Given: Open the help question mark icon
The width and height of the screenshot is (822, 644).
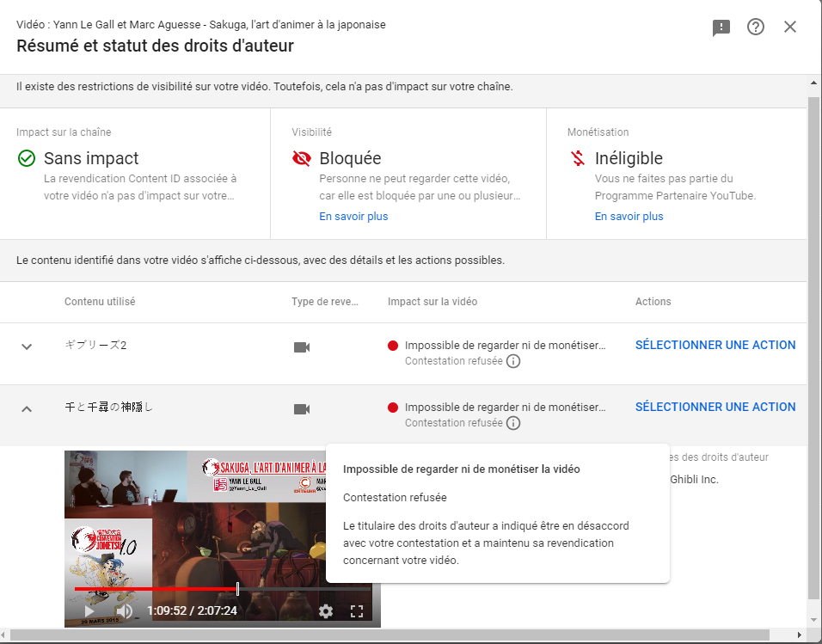Looking at the screenshot, I should pyautogui.click(x=756, y=27).
